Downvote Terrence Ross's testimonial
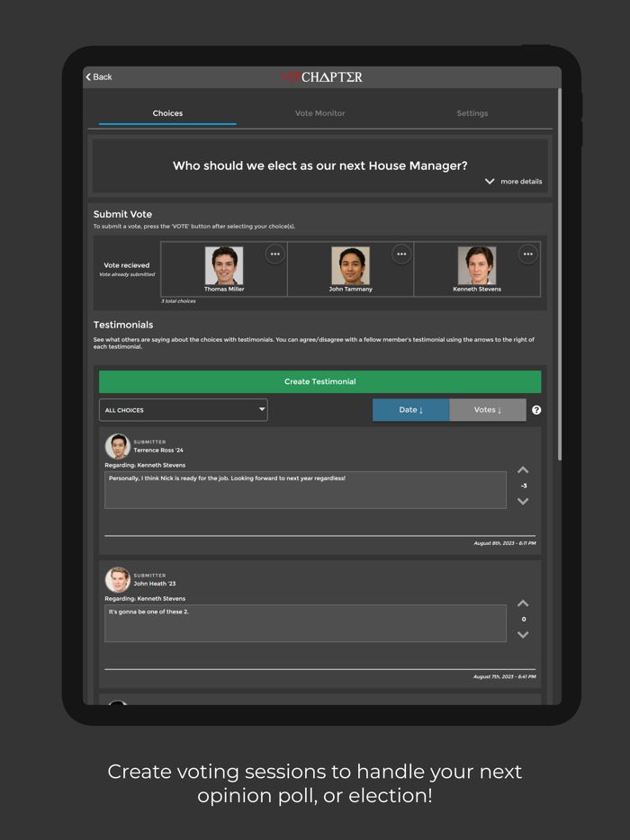630x840 pixels. [523, 502]
